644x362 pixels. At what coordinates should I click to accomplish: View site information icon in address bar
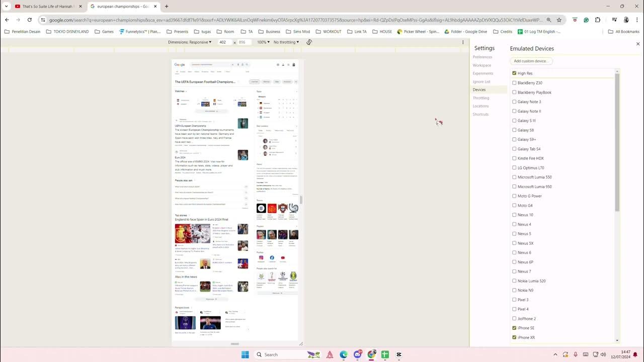(43, 20)
